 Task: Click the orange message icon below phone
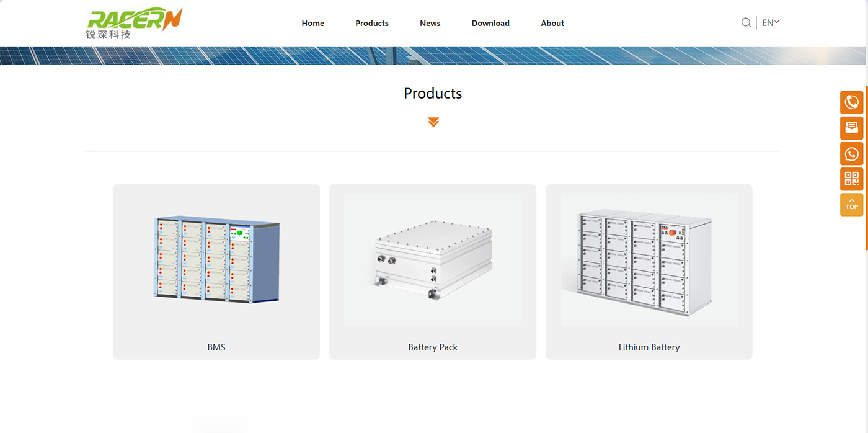[851, 128]
